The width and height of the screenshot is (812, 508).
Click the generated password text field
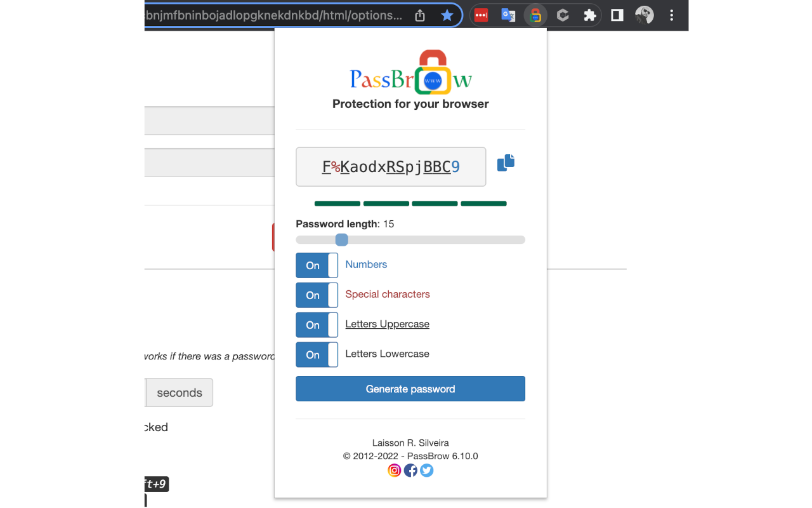point(390,166)
